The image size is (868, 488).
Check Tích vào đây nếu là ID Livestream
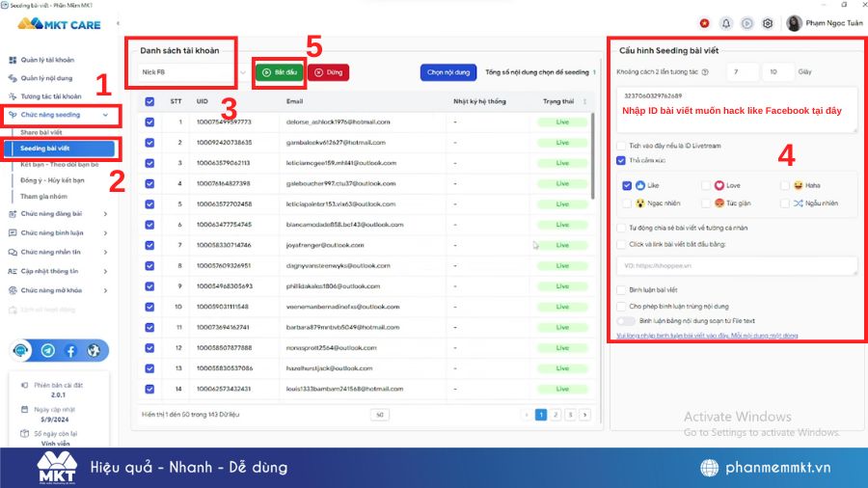pos(621,146)
